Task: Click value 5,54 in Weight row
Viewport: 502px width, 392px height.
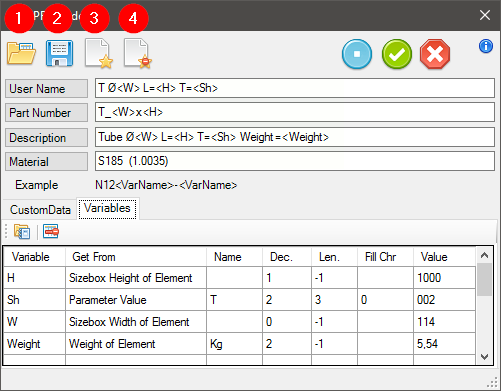Action: (444, 344)
